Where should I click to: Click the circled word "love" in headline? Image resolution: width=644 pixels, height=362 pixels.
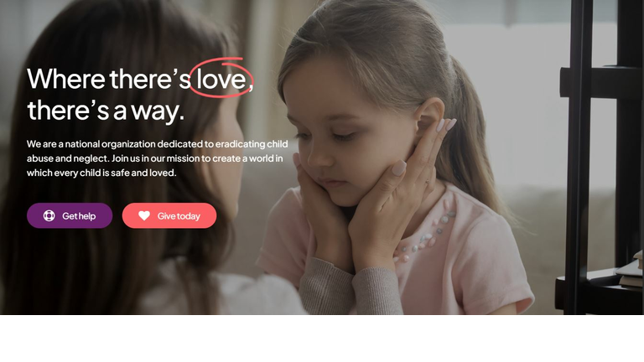221,79
